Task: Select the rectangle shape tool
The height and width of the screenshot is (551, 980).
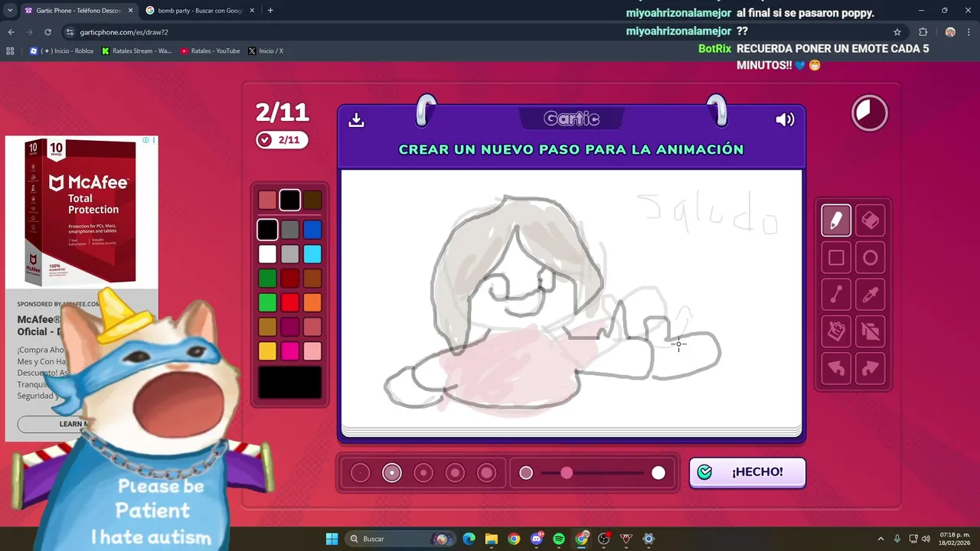Action: coord(836,258)
